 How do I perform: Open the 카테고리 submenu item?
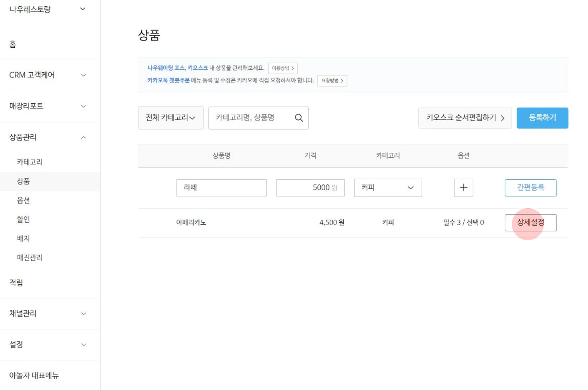click(30, 162)
